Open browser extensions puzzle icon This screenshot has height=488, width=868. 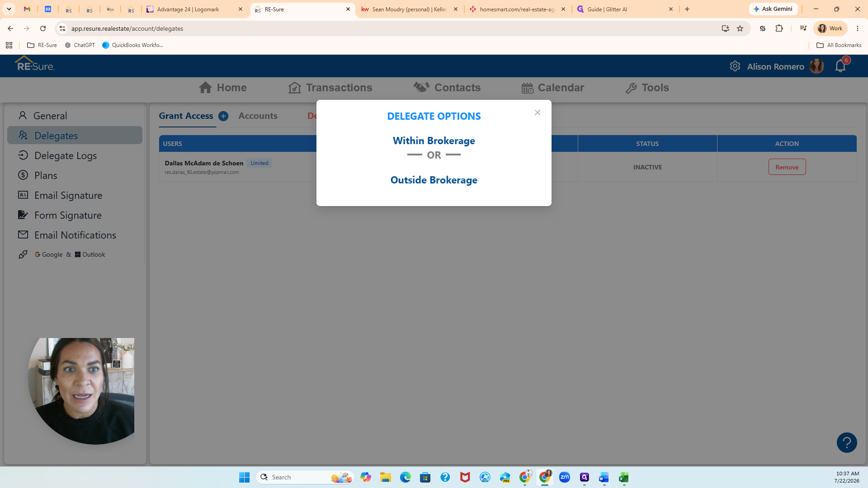click(x=779, y=28)
